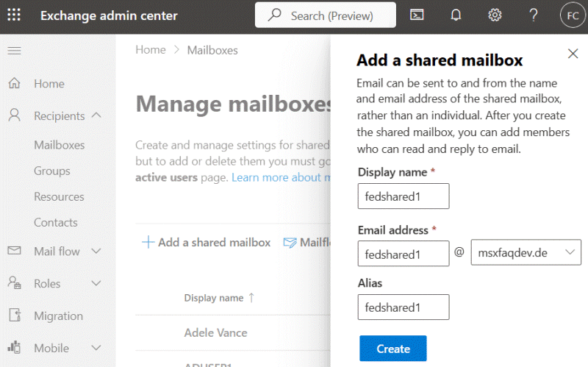Collapse the navigation hamburger menu
This screenshot has height=367, width=588.
[x=14, y=50]
